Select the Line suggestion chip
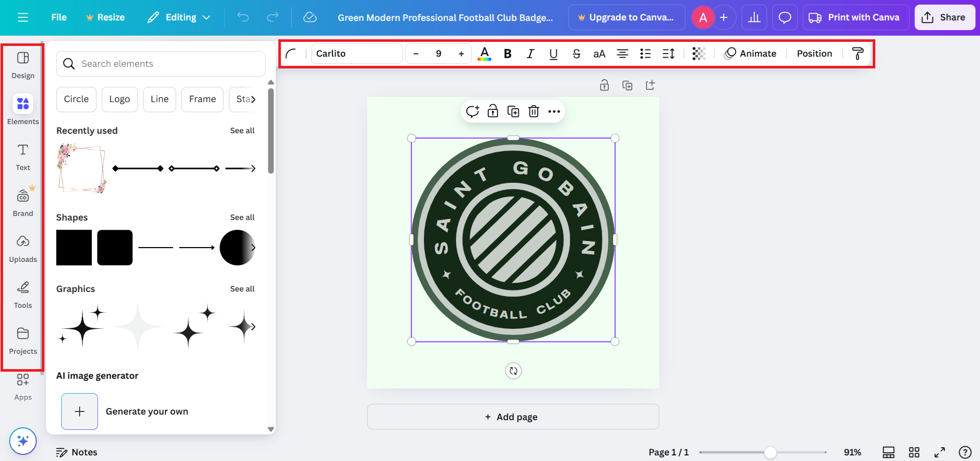This screenshot has height=461, width=980. coord(159,99)
